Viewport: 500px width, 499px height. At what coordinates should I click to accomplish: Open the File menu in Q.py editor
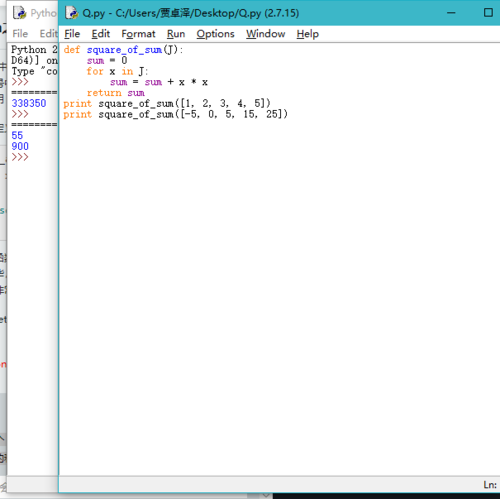coord(72,34)
